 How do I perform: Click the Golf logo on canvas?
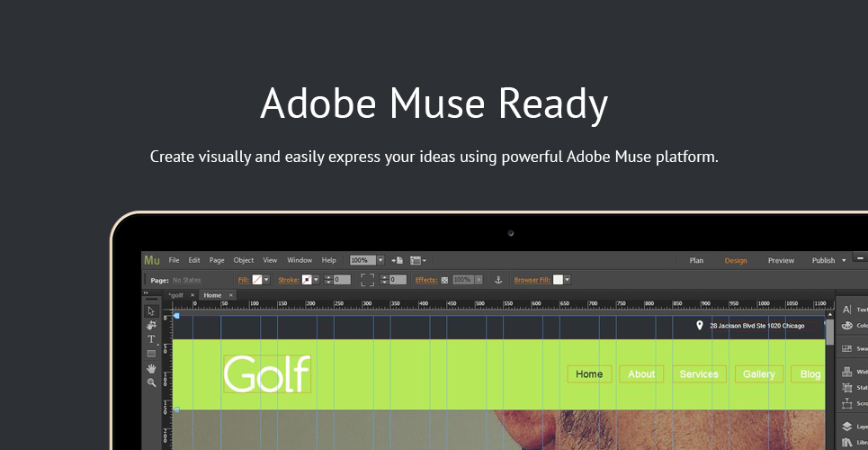tap(267, 374)
